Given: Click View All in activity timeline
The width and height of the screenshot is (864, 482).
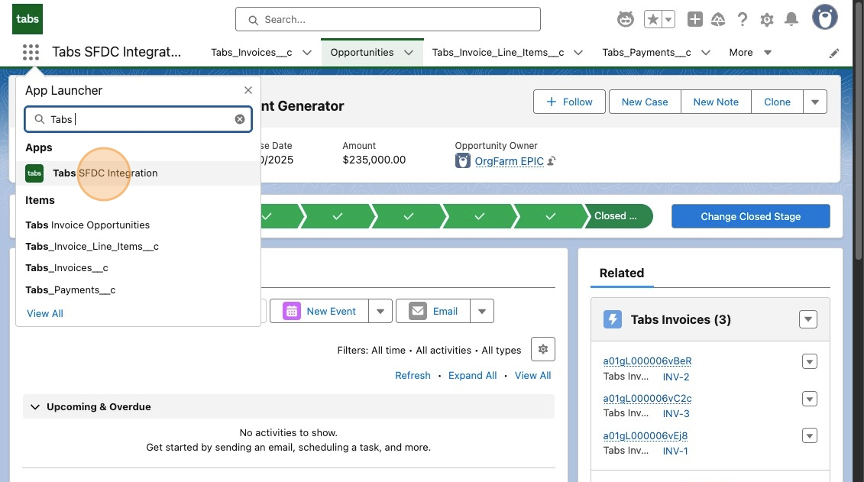Looking at the screenshot, I should (532, 375).
